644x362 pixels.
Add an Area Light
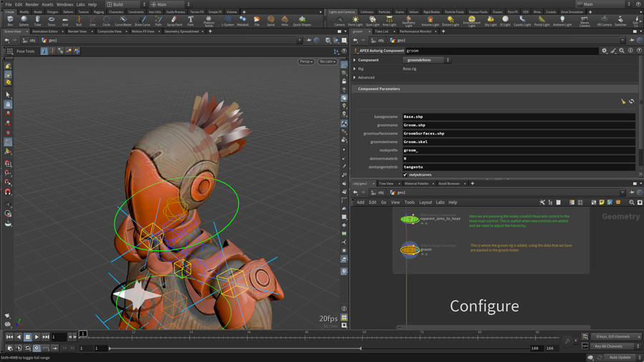tap(389, 21)
